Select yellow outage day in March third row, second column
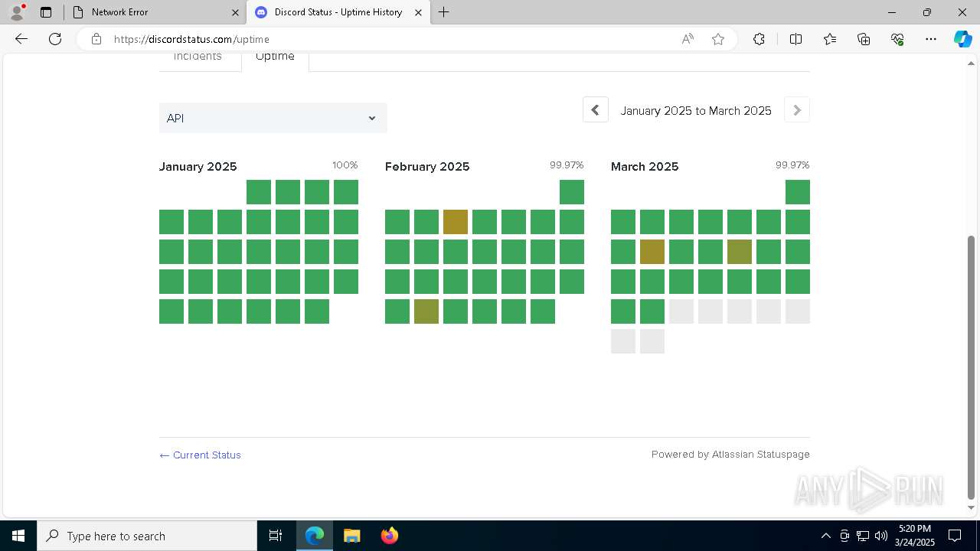 (x=652, y=252)
